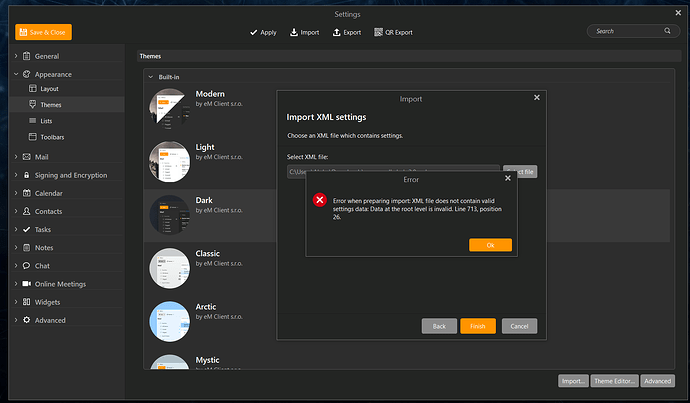Screen dimensions: 690x403
Task: Click the Lists icon in sidebar
Action: pos(33,121)
